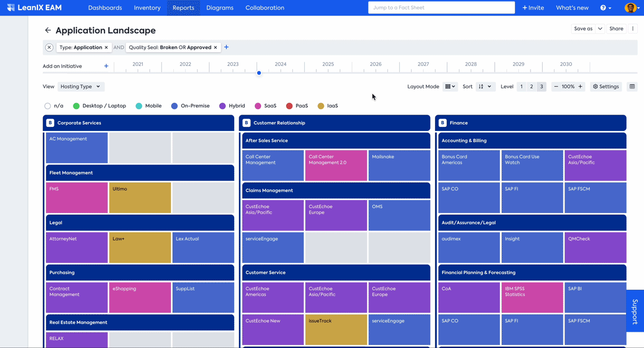
Task: Click the 2026 label on the timeline
Action: [x=376, y=64]
